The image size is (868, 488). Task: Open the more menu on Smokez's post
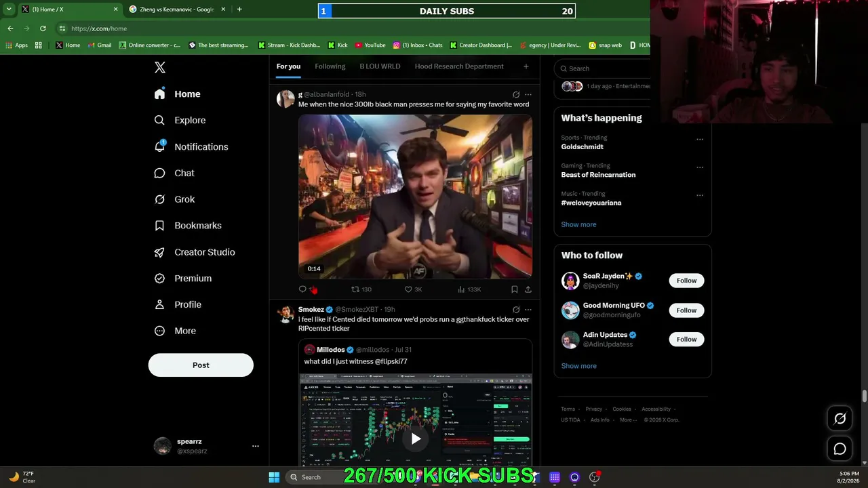pyautogui.click(x=528, y=310)
